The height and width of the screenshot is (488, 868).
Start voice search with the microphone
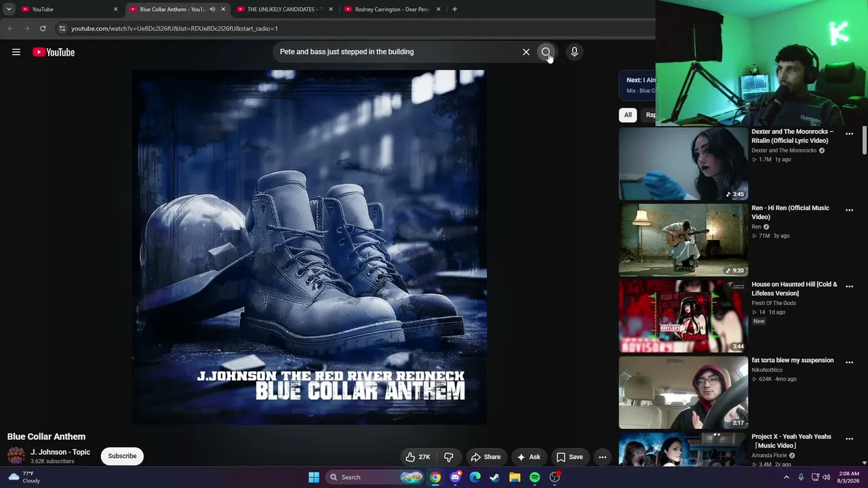pos(574,52)
